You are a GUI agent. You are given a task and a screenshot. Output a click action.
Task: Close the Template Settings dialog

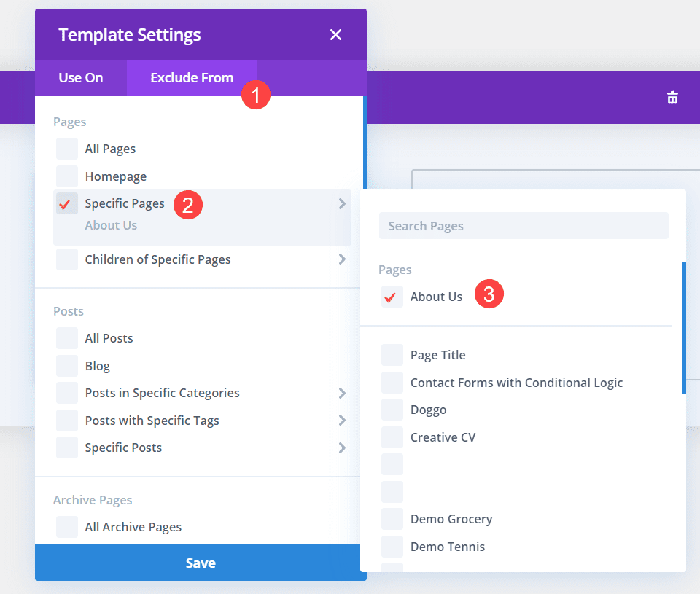[x=335, y=34]
